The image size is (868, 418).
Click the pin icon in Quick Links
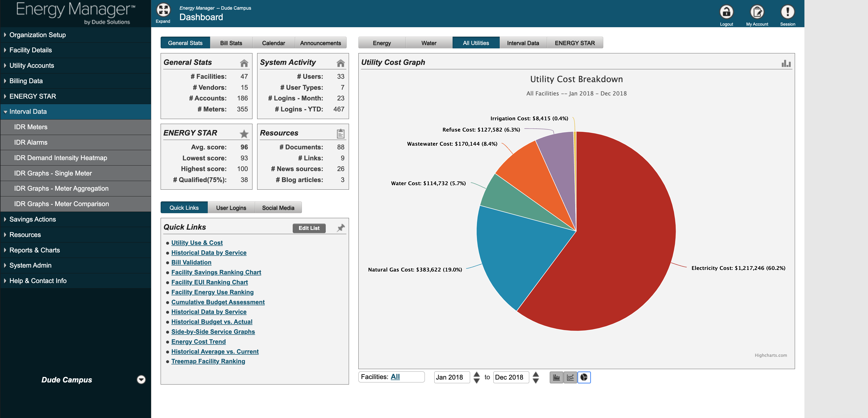(341, 228)
